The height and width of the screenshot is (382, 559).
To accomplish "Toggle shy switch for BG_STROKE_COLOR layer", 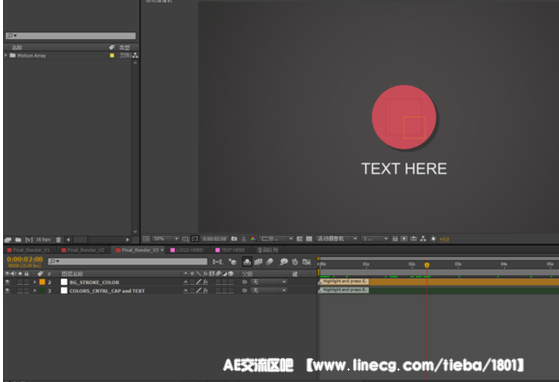I will click(186, 282).
